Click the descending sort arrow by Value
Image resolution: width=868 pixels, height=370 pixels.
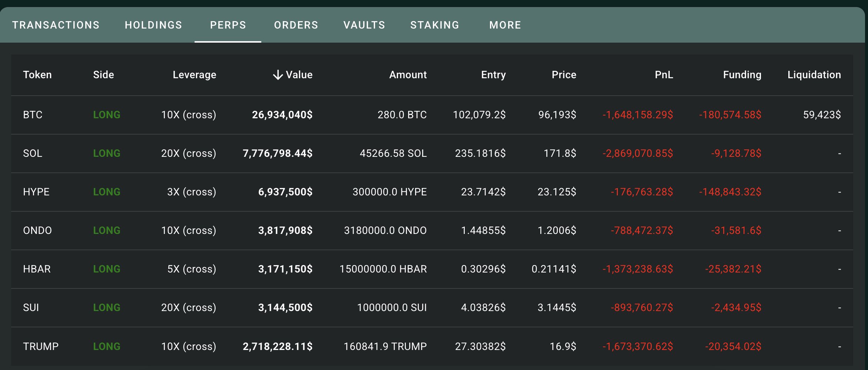(278, 75)
